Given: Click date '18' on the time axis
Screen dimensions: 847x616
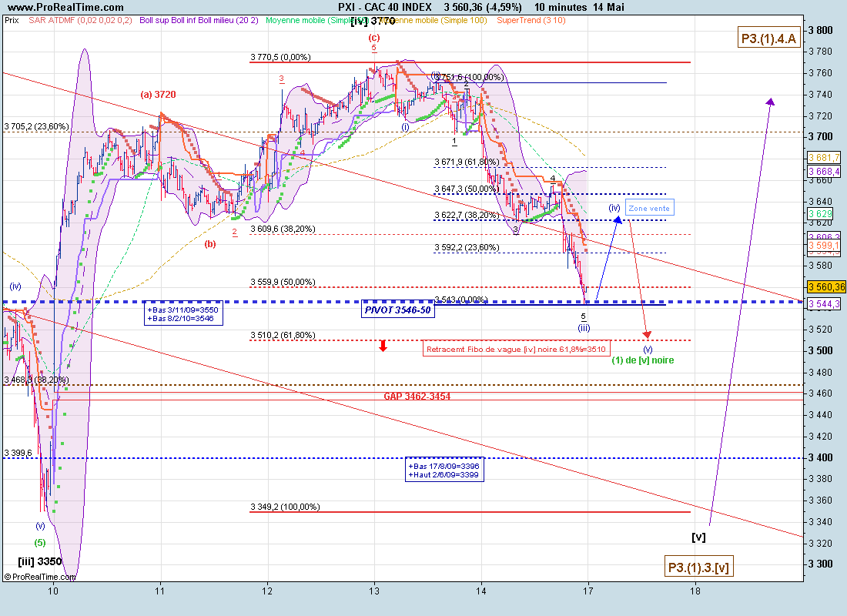Looking at the screenshot, I should click(x=695, y=591).
